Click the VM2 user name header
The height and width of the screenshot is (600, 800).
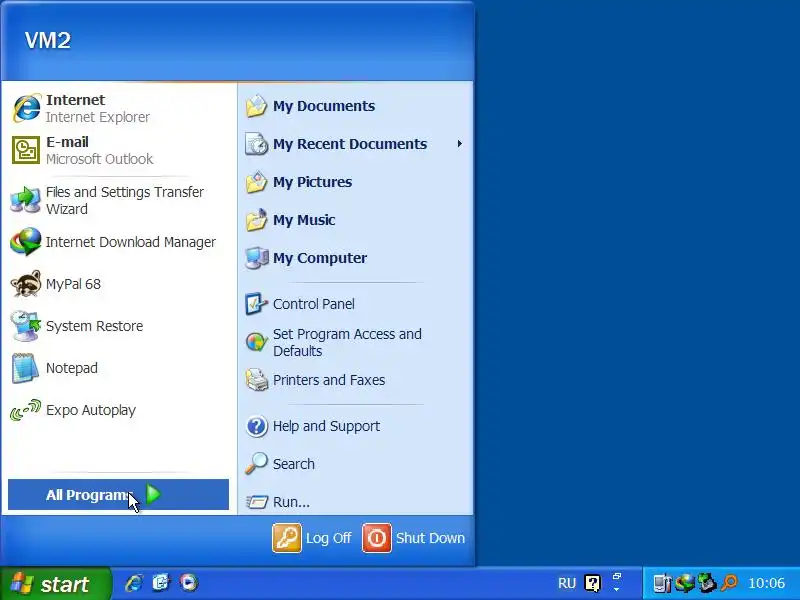pyautogui.click(x=48, y=40)
